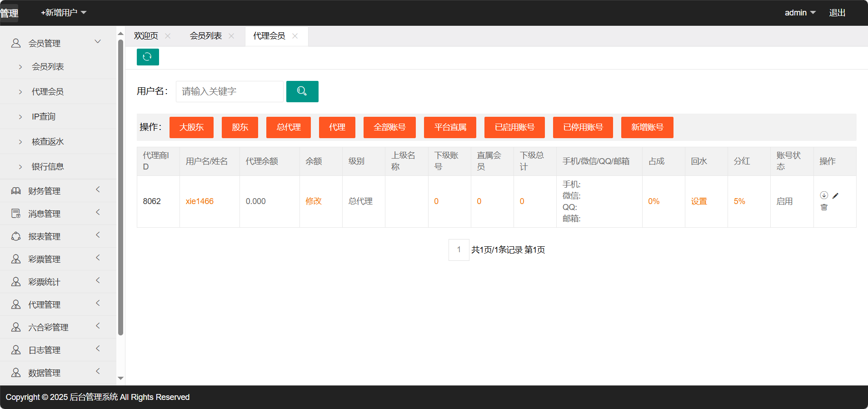Click the sidebar vertical scrollbar
868x409 pixels.
(120, 186)
